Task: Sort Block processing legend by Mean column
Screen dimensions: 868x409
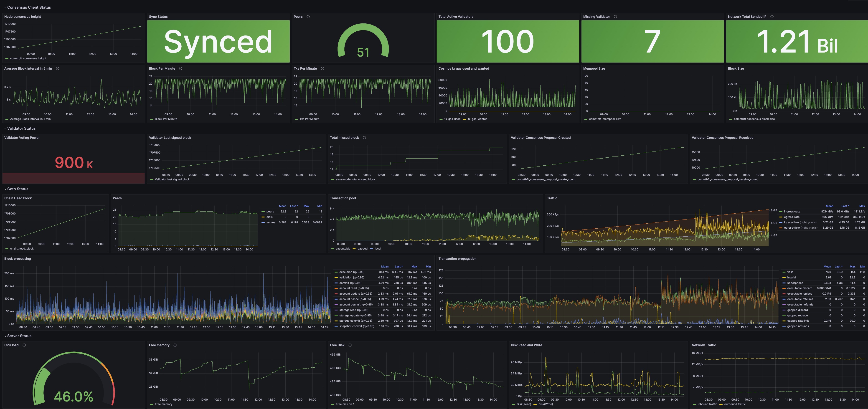Action: pos(384,267)
